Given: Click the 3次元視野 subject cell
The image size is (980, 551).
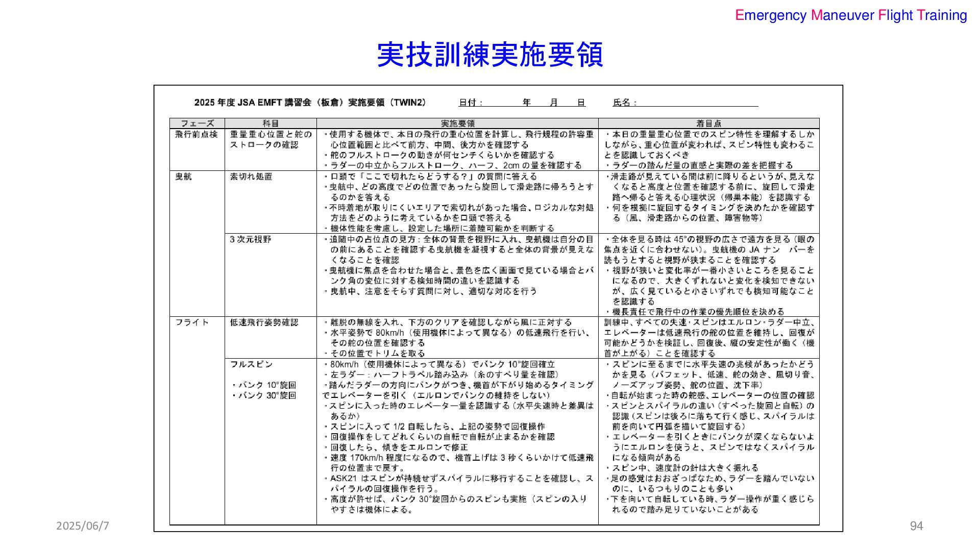Looking at the screenshot, I should coord(251,239).
